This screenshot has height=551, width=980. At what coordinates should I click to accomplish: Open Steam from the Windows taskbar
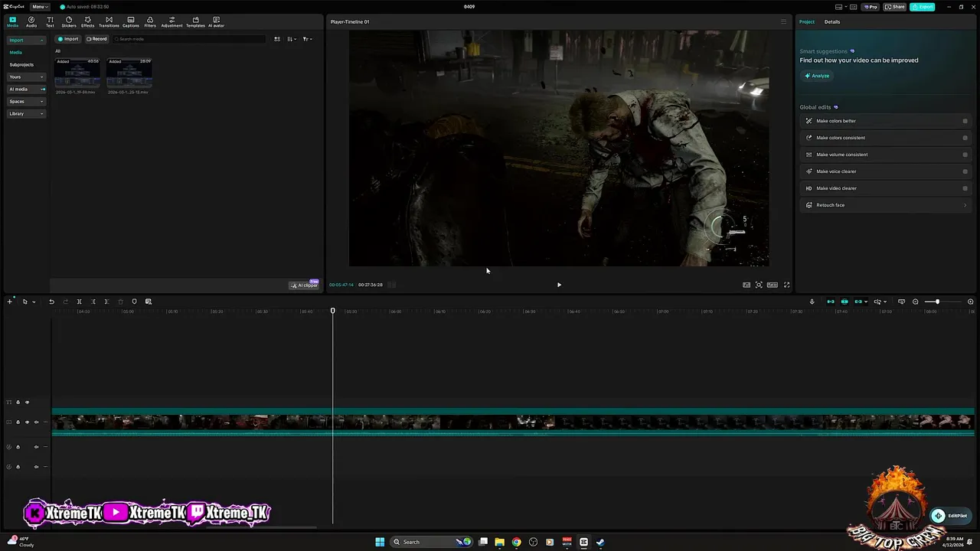600,542
